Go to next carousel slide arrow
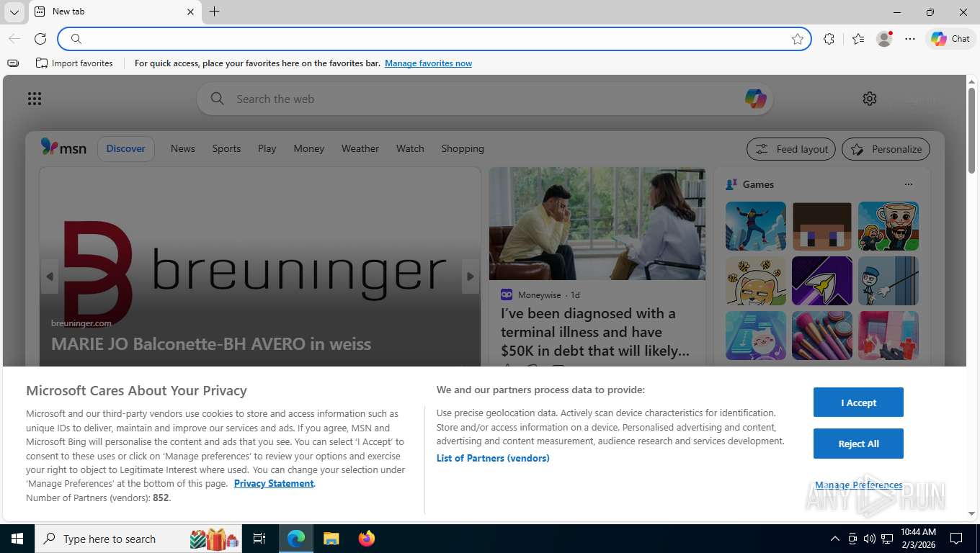The height and width of the screenshot is (553, 980). (471, 276)
